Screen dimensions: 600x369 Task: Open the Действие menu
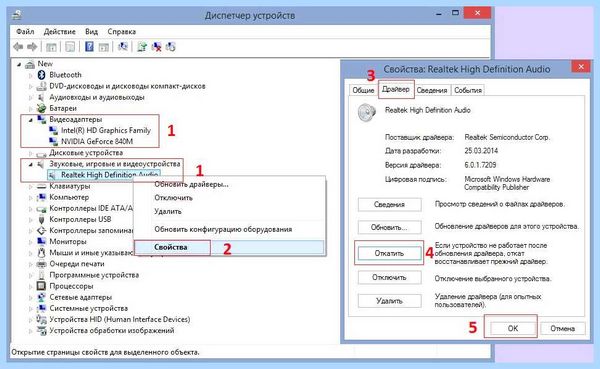point(59,31)
